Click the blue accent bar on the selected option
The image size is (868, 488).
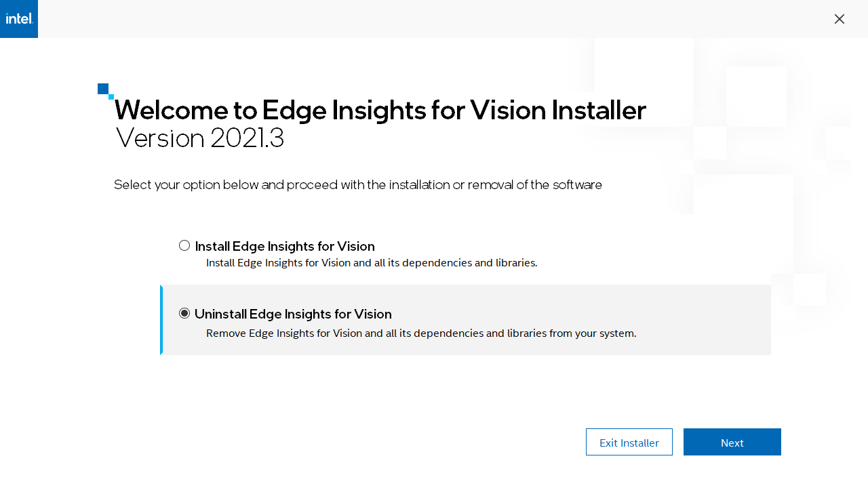click(161, 320)
